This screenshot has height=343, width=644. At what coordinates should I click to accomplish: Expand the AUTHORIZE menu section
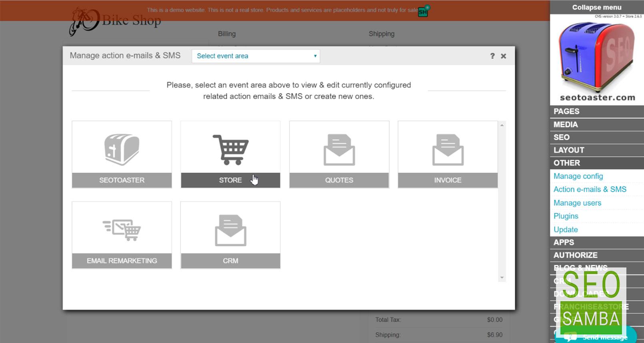coord(597,255)
